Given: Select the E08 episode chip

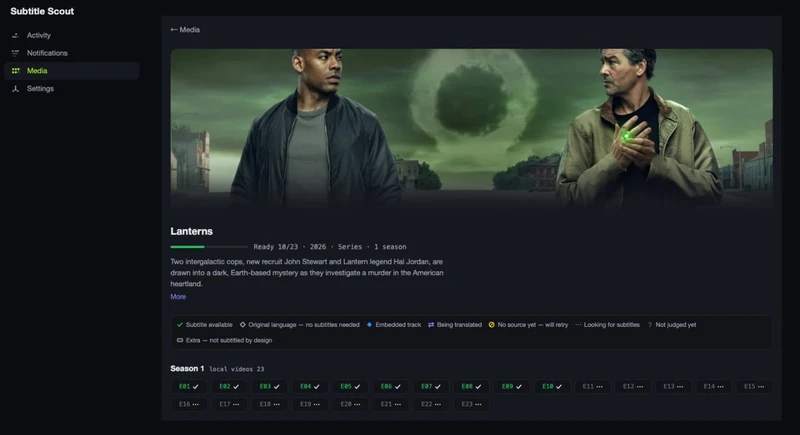Looking at the screenshot, I should click(x=471, y=387).
